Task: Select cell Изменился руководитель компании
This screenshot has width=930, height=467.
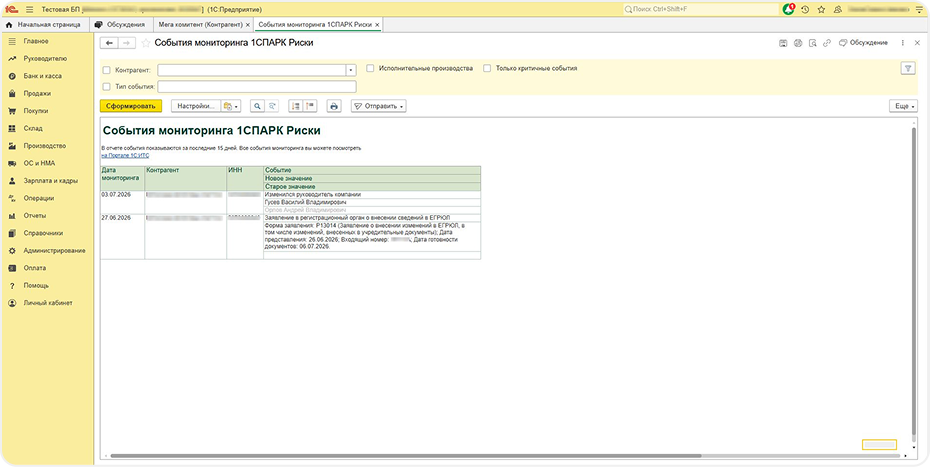Action: coord(372,195)
